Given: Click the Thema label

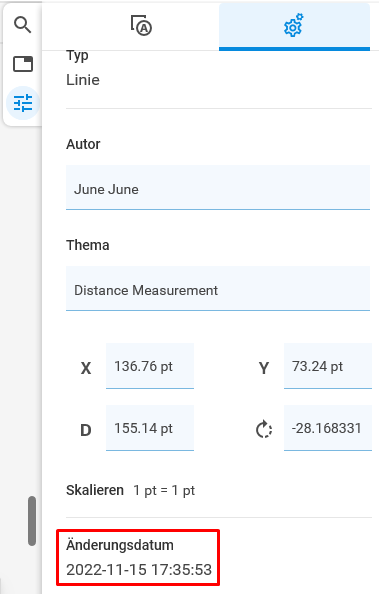Looking at the screenshot, I should (88, 245).
